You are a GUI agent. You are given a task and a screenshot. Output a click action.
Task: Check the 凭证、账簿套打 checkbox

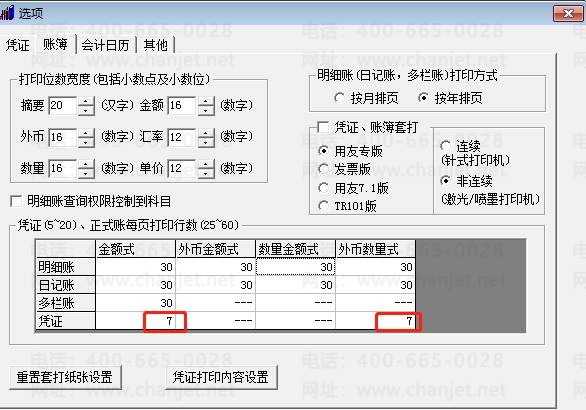[323, 127]
